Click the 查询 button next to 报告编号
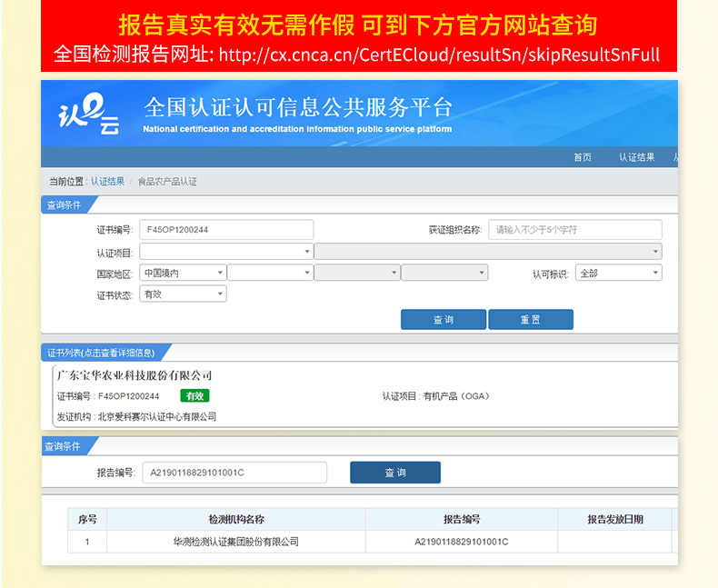The width and height of the screenshot is (718, 588). click(x=395, y=473)
